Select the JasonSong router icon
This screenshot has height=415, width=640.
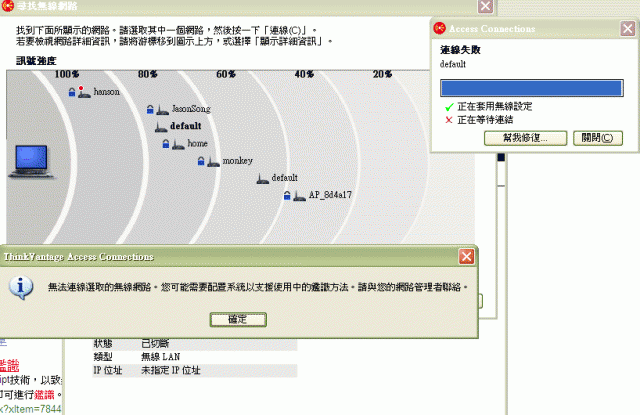[x=162, y=110]
